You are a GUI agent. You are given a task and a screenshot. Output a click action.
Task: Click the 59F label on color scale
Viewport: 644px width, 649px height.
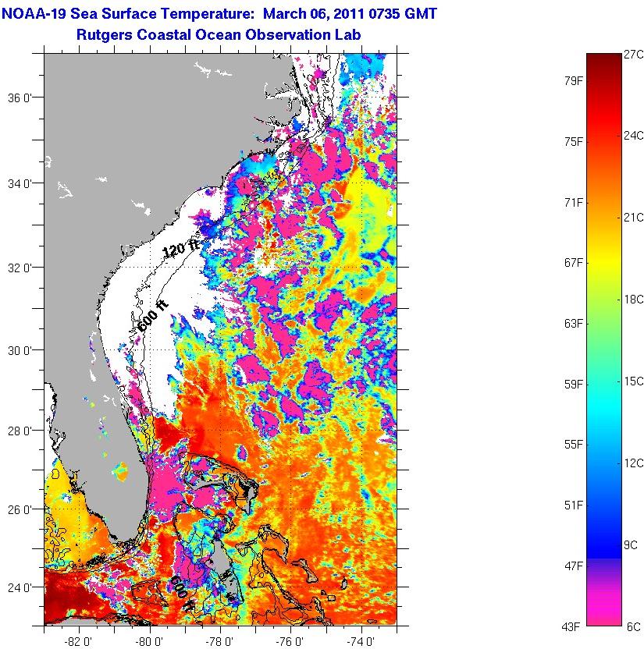pos(573,384)
